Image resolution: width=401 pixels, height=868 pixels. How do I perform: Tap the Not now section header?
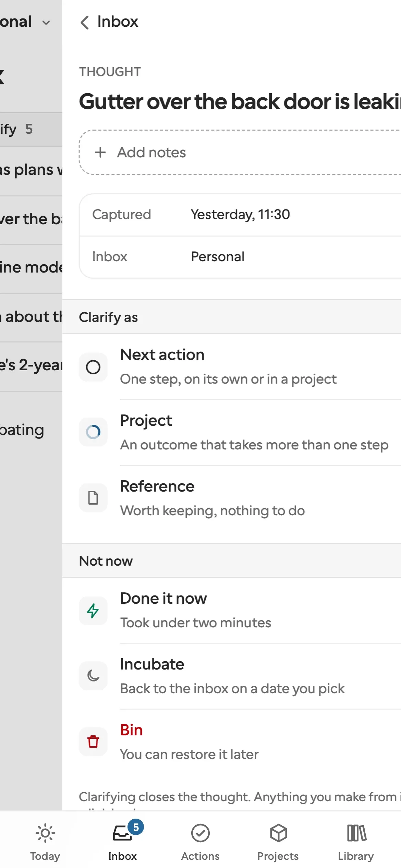coord(232,561)
